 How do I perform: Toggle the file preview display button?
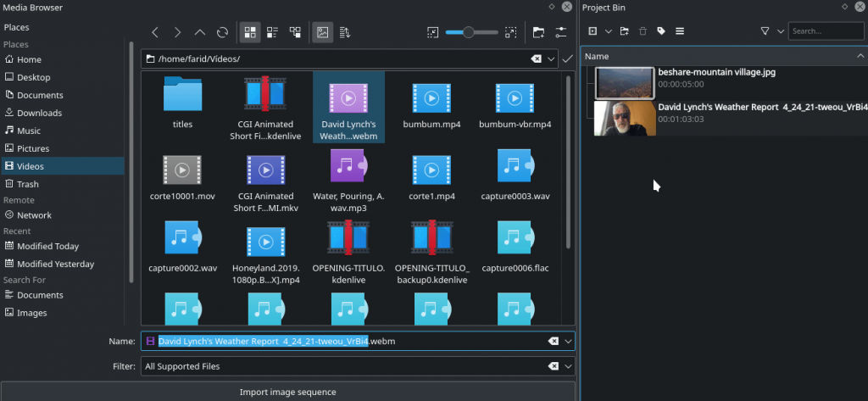coord(322,32)
